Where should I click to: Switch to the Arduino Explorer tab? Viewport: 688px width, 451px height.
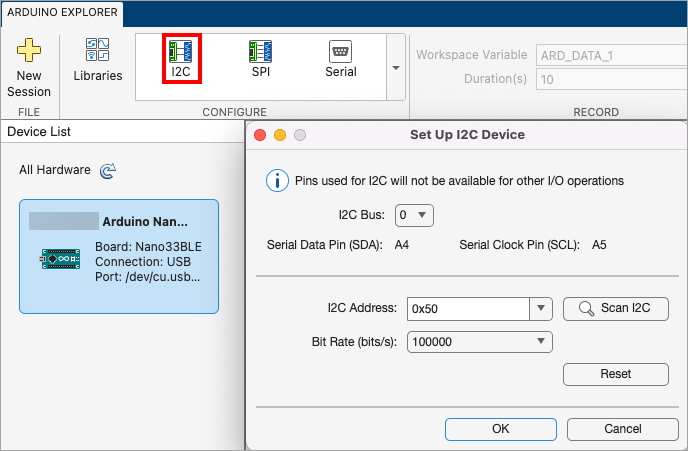click(x=62, y=15)
